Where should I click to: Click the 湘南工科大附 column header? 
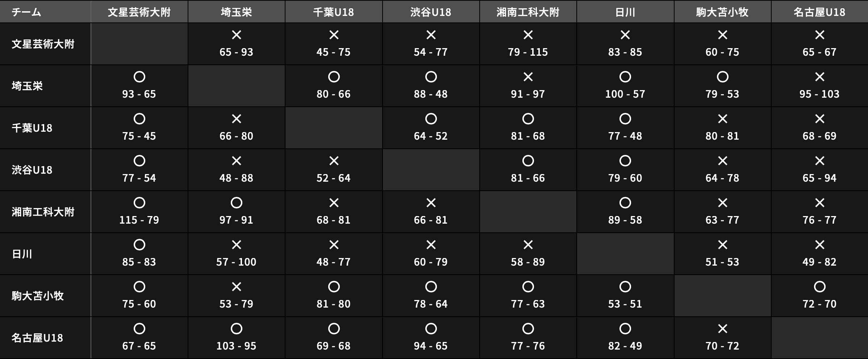click(x=528, y=12)
